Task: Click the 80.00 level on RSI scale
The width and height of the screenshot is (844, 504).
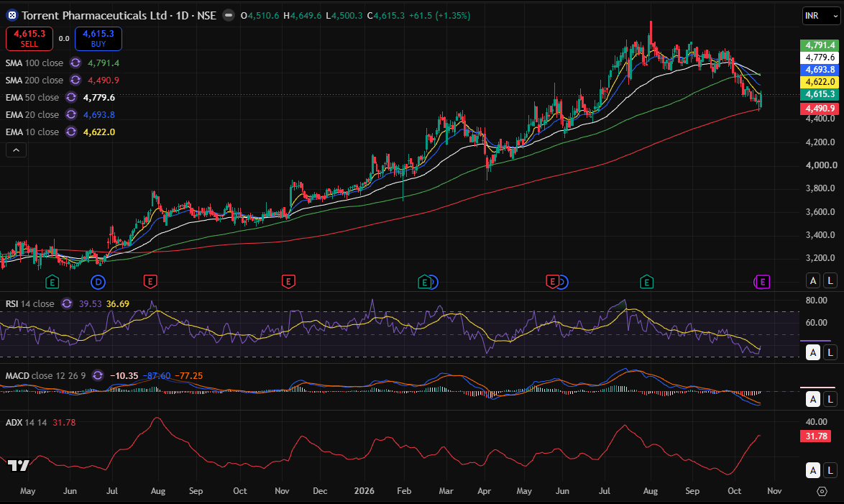Action: pyautogui.click(x=817, y=301)
